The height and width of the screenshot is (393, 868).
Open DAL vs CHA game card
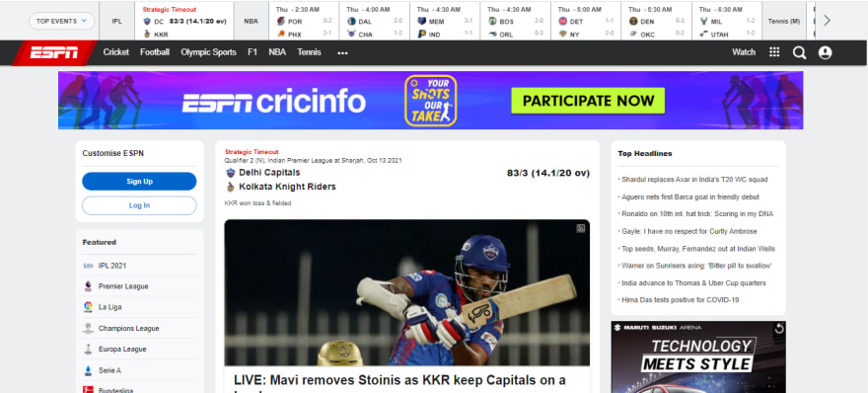374,22
